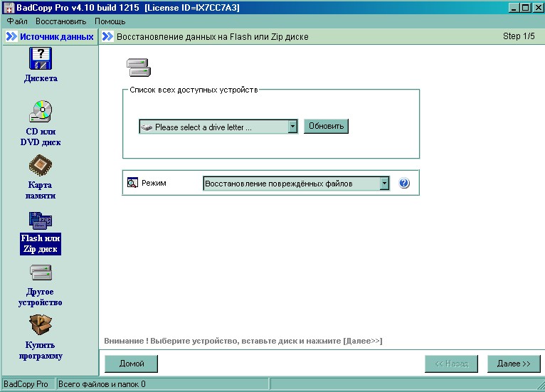545x392 pixels.
Task: Select the Дискета floppy disk icon
Action: [x=41, y=58]
